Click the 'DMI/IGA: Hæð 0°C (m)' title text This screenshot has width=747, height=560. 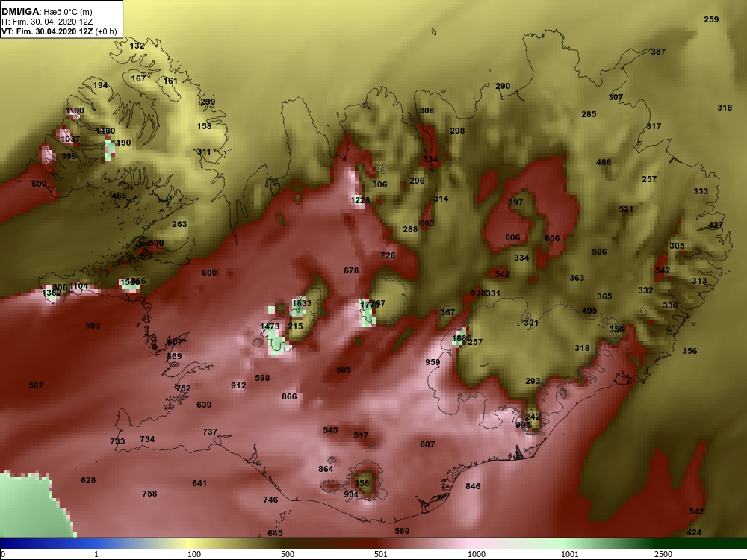[x=46, y=12]
